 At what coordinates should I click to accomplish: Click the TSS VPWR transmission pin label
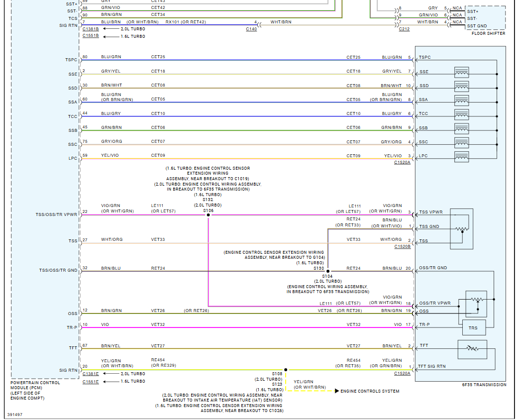[x=431, y=212]
